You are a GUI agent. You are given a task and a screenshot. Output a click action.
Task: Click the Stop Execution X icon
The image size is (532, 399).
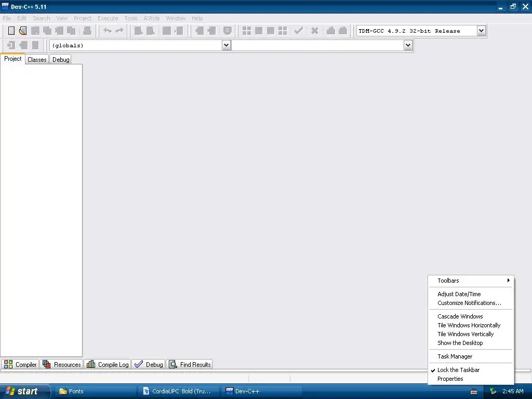(x=315, y=31)
